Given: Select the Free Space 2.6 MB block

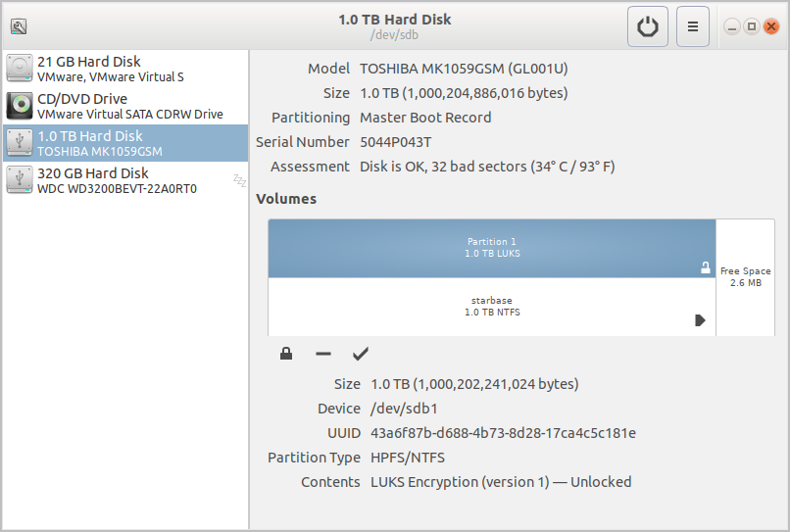Looking at the screenshot, I should click(745, 276).
